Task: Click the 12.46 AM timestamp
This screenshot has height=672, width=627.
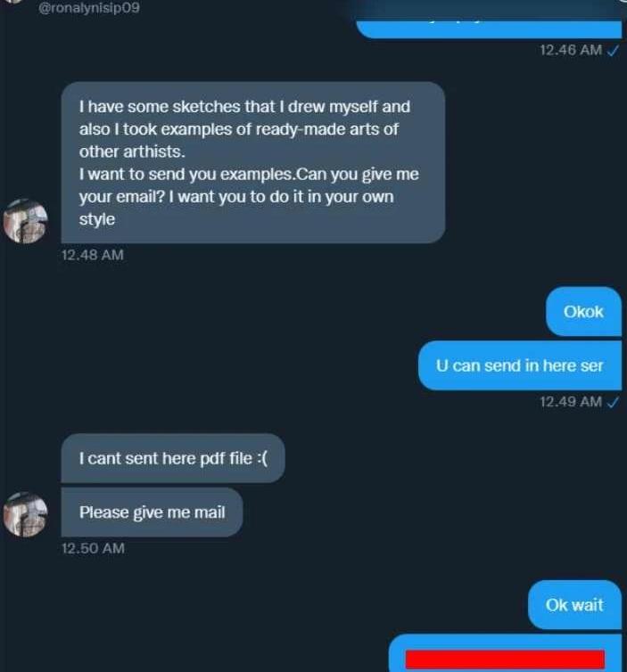Action: (570, 50)
